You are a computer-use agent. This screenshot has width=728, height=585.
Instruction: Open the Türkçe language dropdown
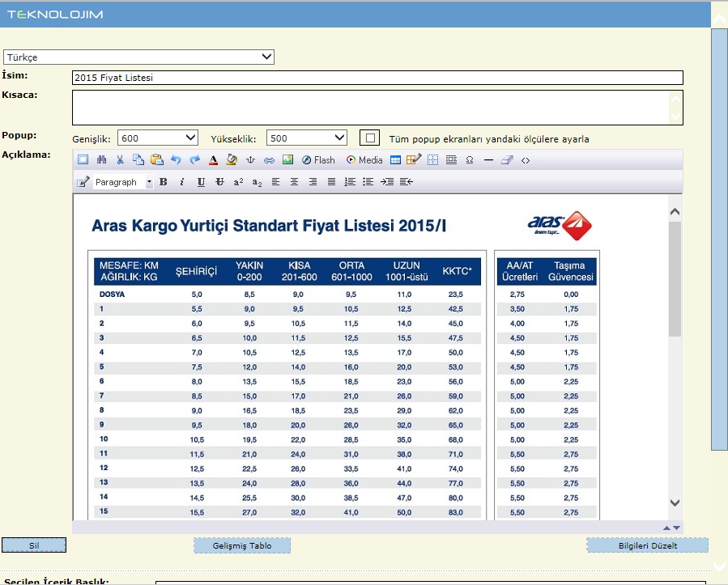point(138,57)
